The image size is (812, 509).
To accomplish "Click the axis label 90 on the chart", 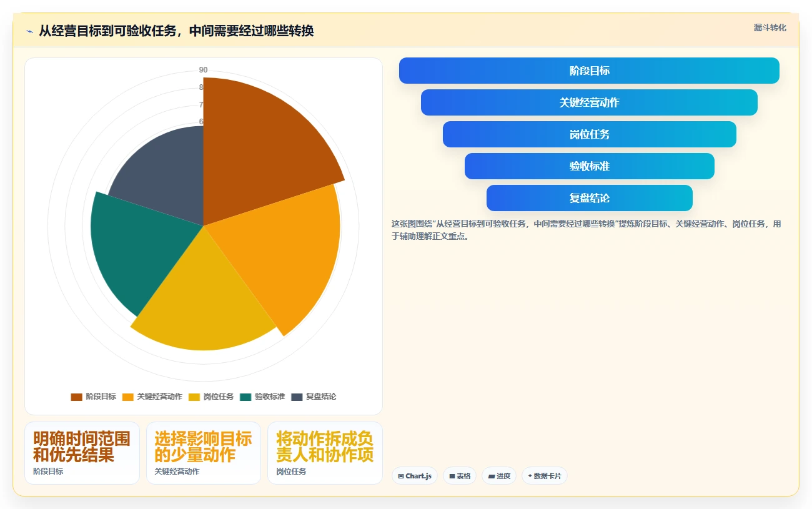I will pyautogui.click(x=204, y=70).
